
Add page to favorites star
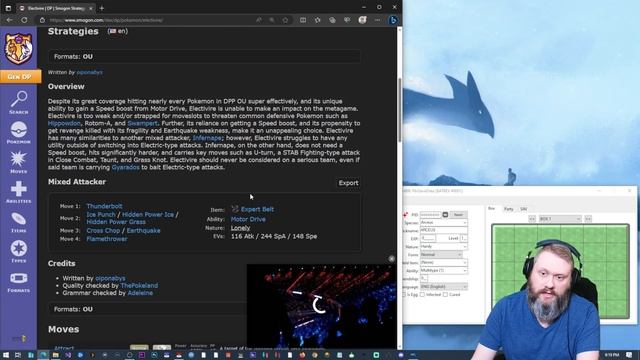coord(285,20)
